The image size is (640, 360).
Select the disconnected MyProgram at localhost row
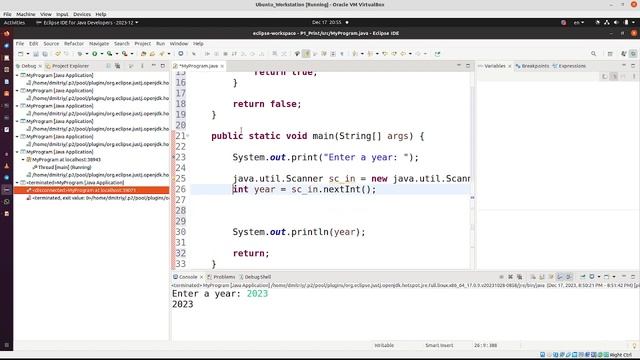tap(91, 190)
